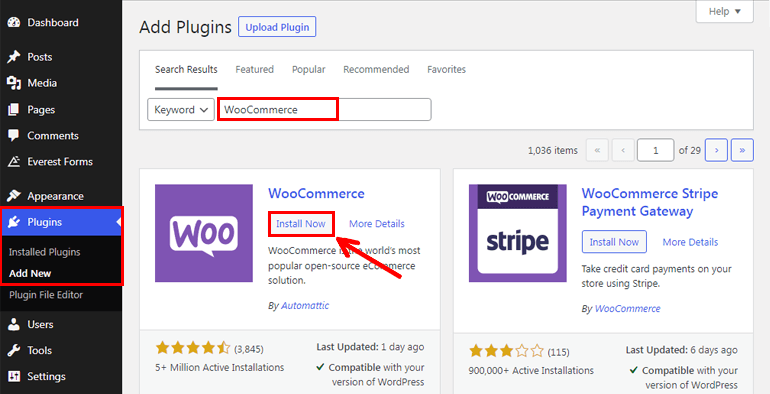Screen dimensions: 770x394
Task: Click the 1,036 items count text
Action: [553, 150]
